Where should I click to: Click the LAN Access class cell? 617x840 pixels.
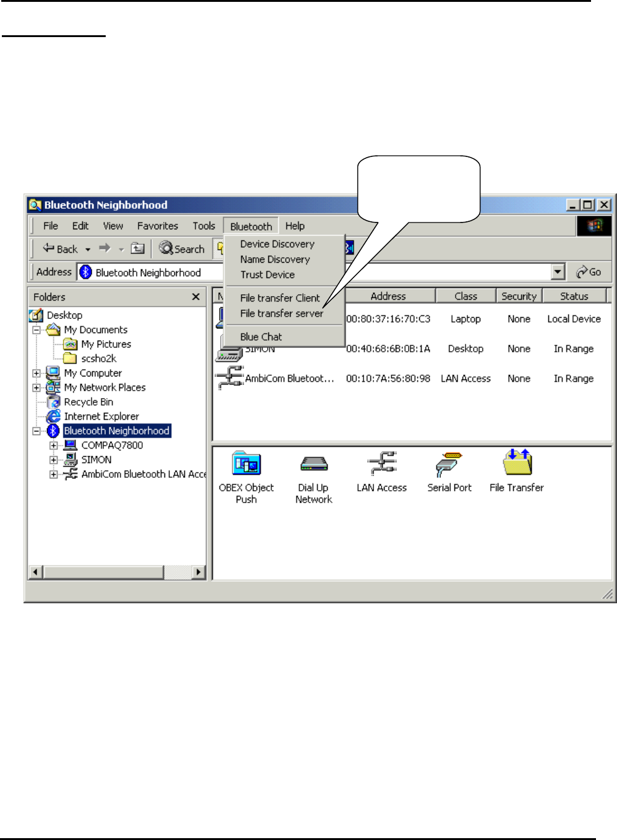point(466,378)
